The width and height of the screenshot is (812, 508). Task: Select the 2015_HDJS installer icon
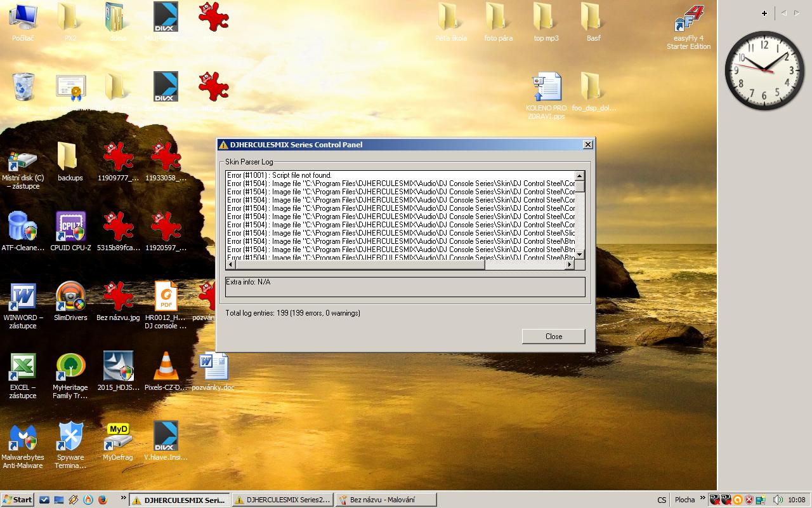coord(118,371)
